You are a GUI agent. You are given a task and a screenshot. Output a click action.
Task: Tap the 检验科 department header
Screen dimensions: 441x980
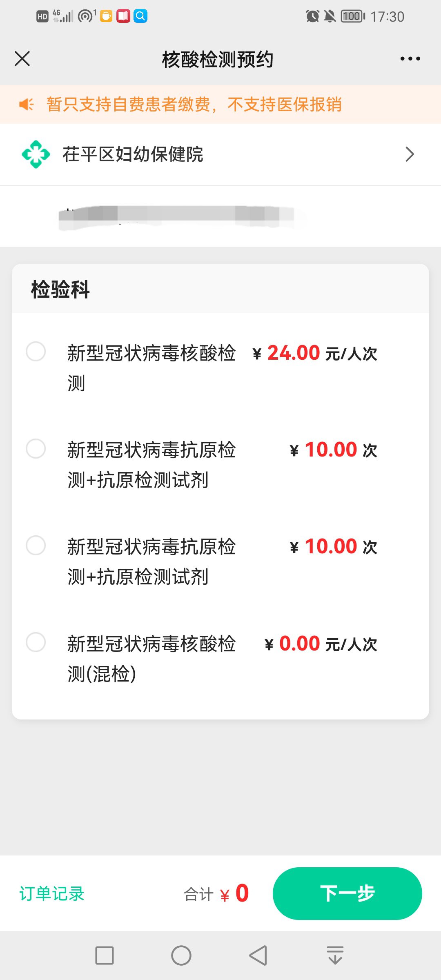[60, 289]
